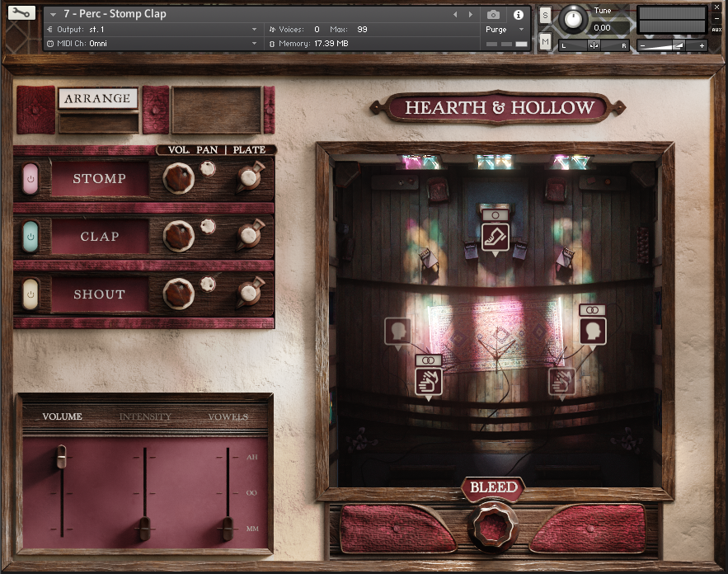728x574 pixels.
Task: Open instrument edit mode with the wrench icon
Action: [x=21, y=12]
